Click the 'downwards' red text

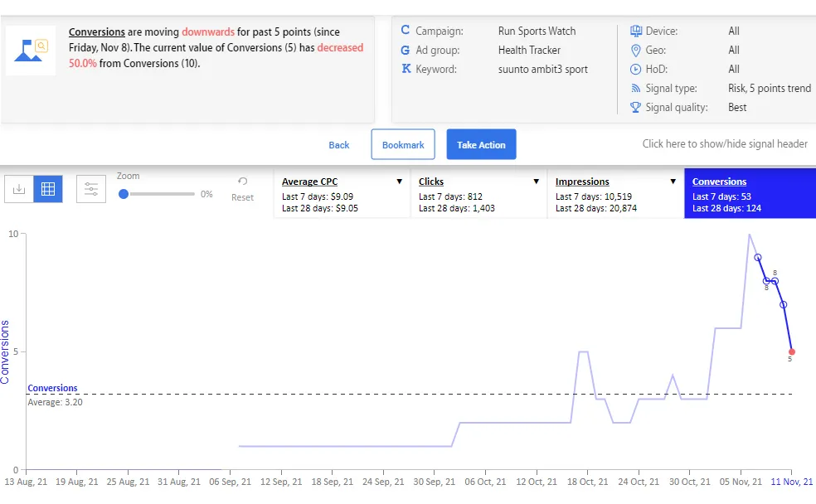(x=207, y=31)
